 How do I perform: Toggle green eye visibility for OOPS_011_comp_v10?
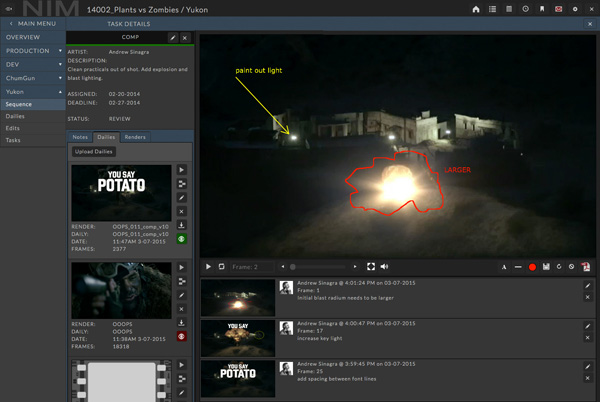click(182, 239)
